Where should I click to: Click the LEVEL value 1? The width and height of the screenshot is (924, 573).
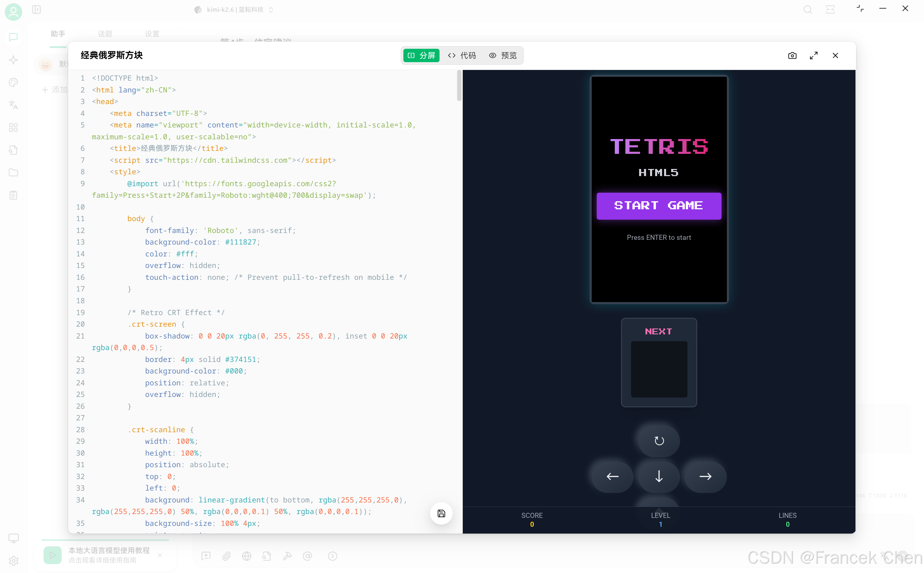click(660, 524)
